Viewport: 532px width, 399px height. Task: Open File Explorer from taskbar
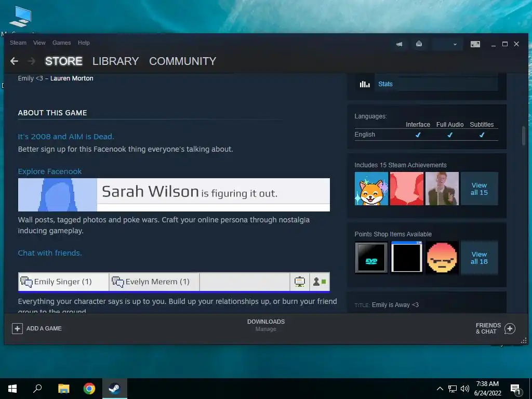pos(63,389)
